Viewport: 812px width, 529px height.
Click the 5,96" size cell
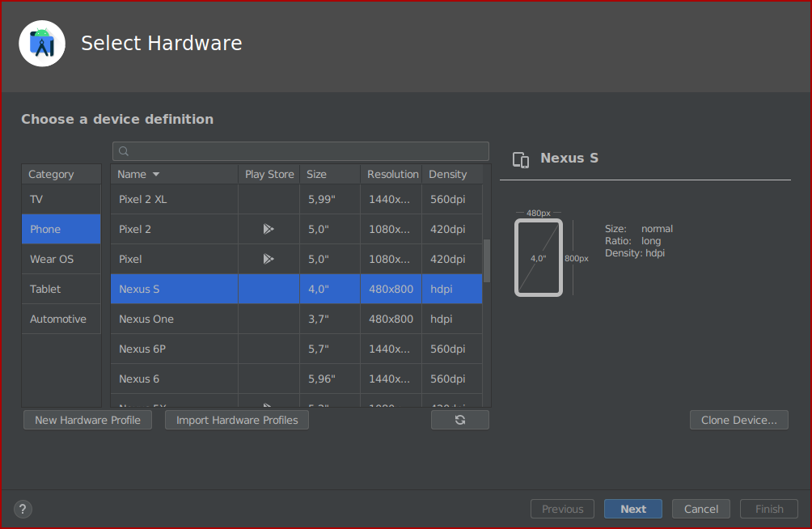click(x=330, y=379)
